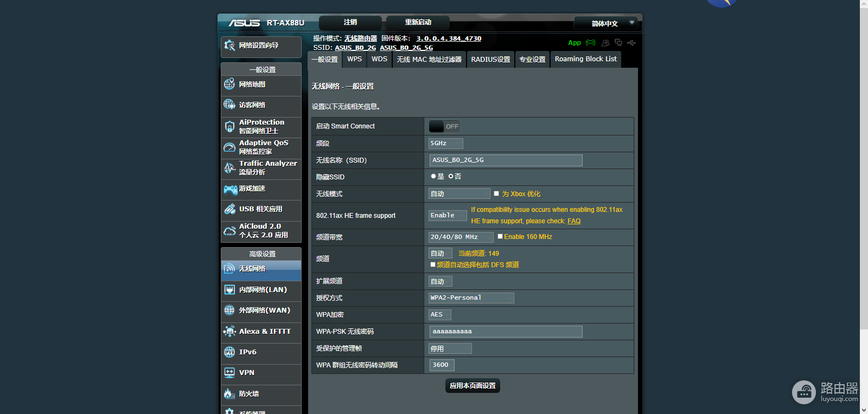Click the WPA-PSK password input field
The image size is (868, 414).
point(506,332)
